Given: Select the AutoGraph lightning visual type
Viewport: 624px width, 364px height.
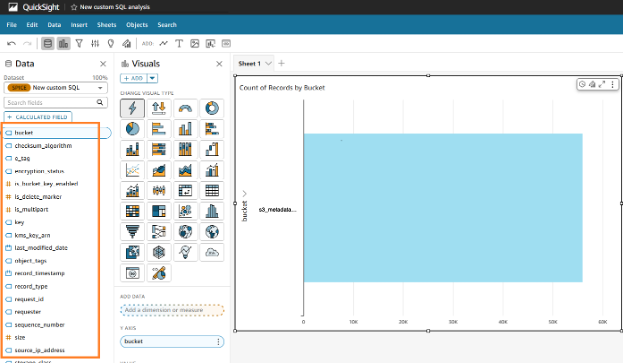Looking at the screenshot, I should pos(133,108).
